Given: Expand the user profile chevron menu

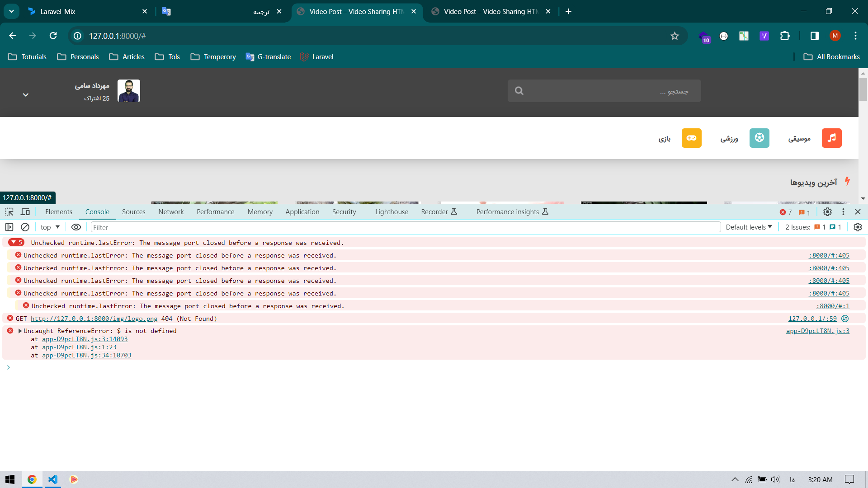Looking at the screenshot, I should (26, 95).
